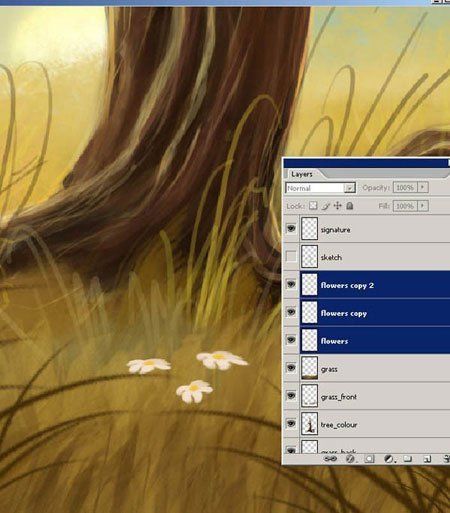
Task: Open the Add layer style fx icon
Action: [x=350, y=459]
